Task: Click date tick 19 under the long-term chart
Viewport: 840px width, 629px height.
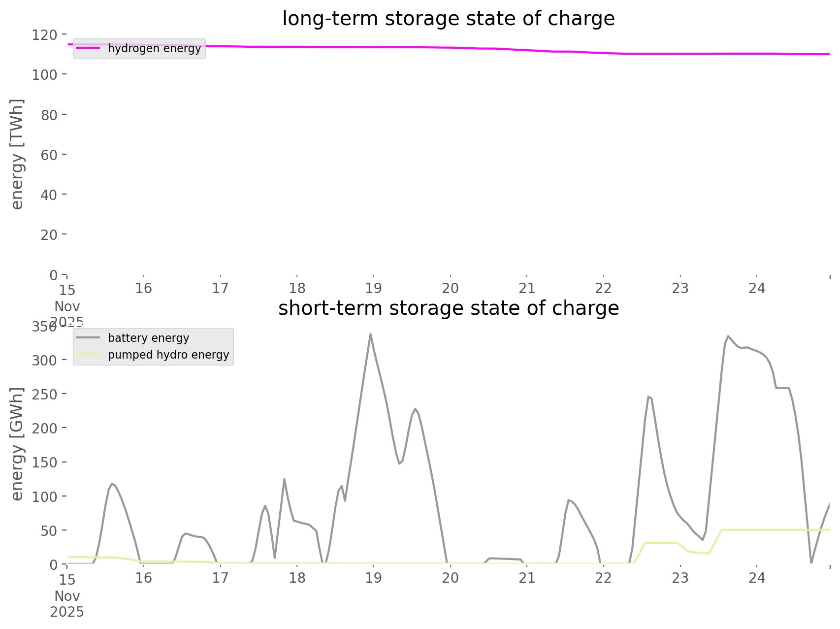Action: 374,288
